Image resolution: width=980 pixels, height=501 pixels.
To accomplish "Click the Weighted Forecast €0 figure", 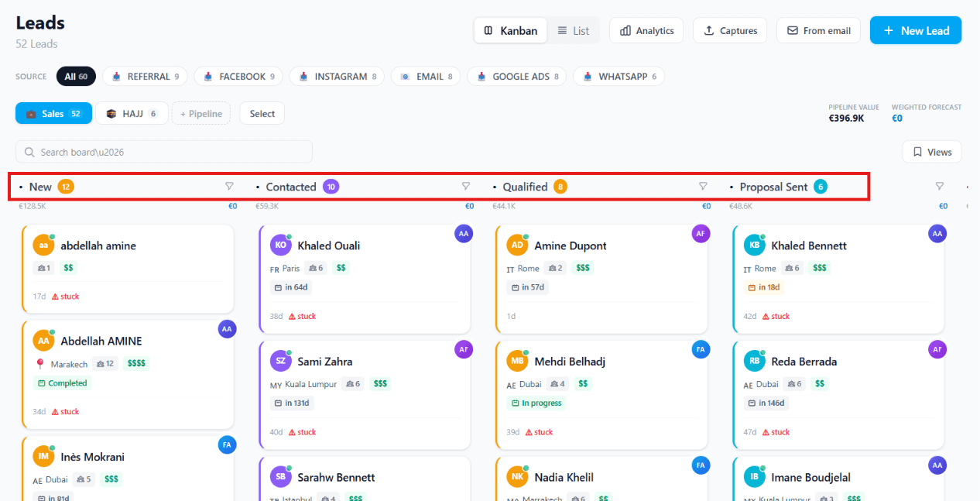I will pos(897,118).
